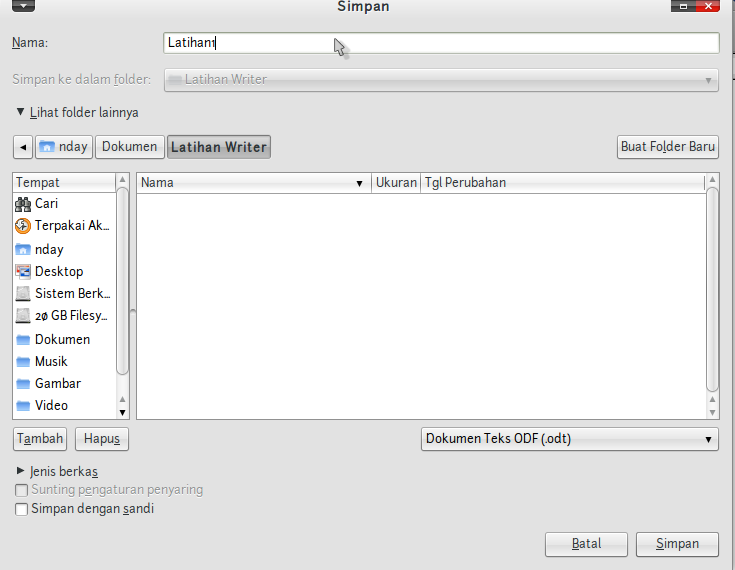
Task: Click the nday home folder icon in sidebar
Action: [x=22, y=249]
